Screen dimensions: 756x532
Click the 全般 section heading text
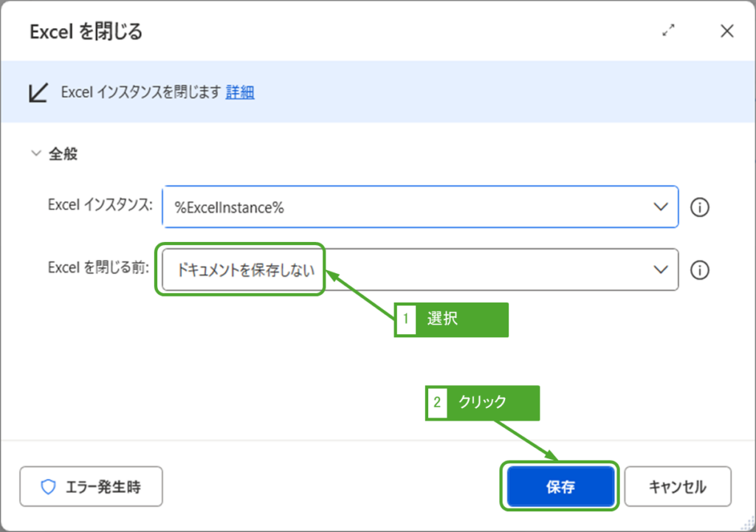tap(63, 154)
